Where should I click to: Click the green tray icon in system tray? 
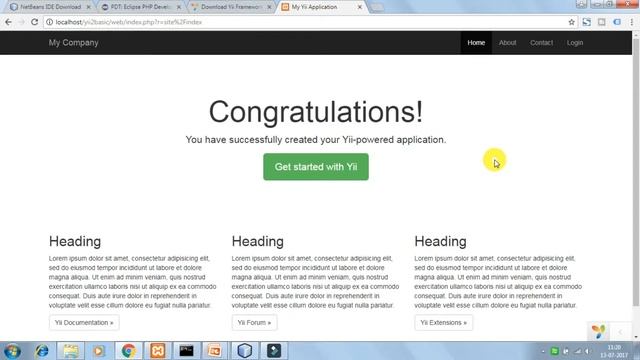tap(554, 351)
